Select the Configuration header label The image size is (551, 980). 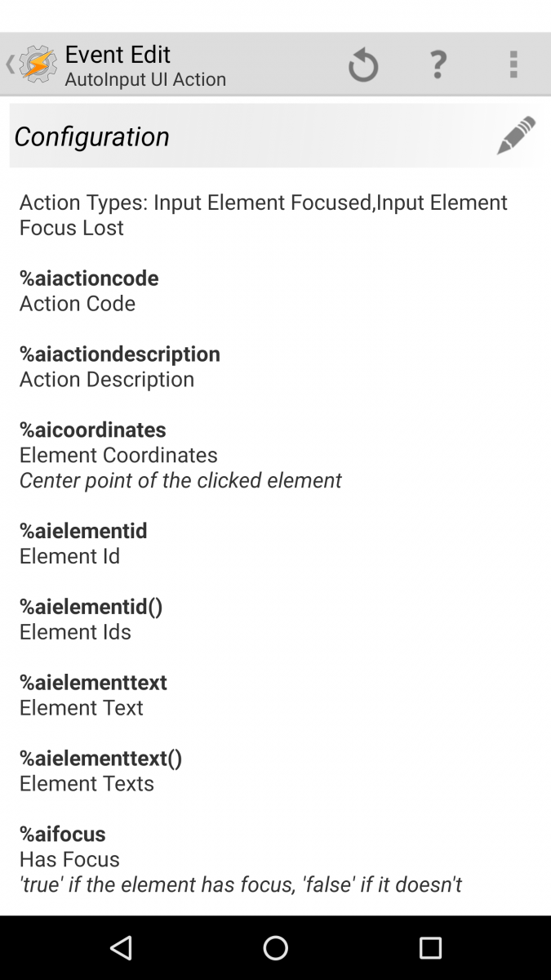(x=91, y=136)
